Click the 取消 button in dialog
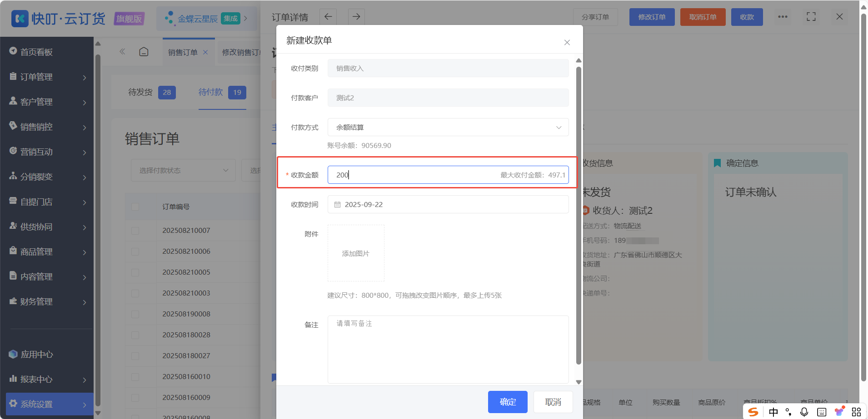This screenshot has height=419, width=868. coord(553,402)
